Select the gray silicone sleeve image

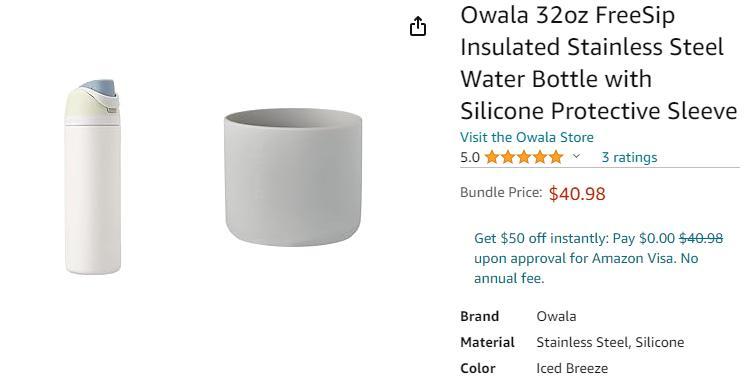292,178
